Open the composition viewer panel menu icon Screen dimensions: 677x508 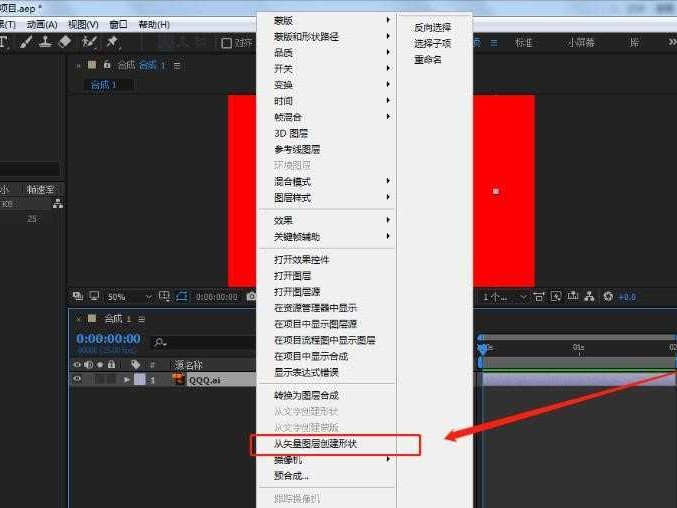pyautogui.click(x=177, y=66)
